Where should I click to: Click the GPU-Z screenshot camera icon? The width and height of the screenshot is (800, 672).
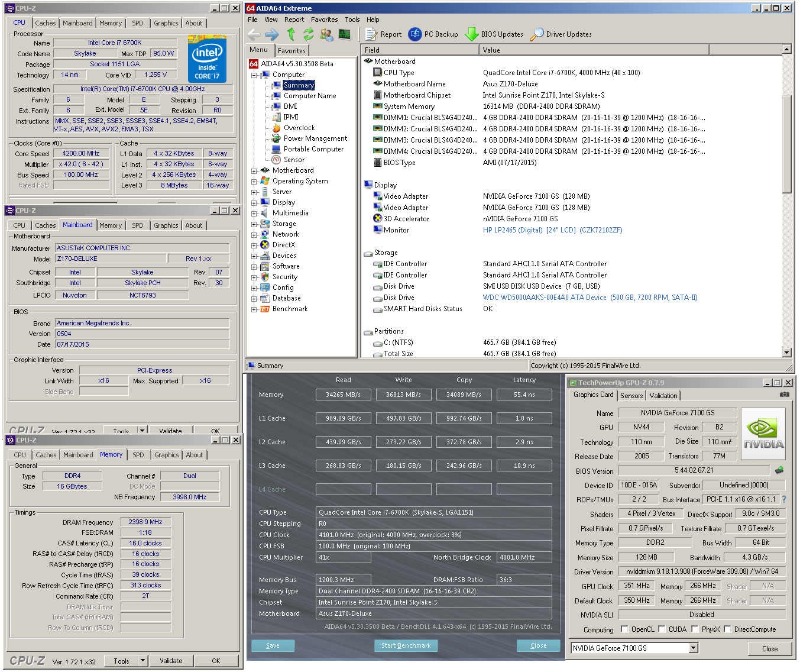pos(784,395)
